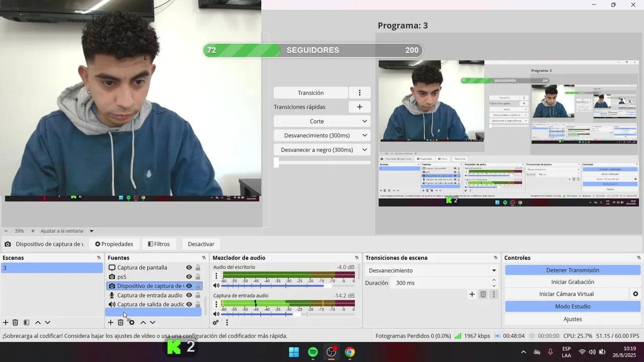The image size is (644, 362).
Task: Select the Captura de salida de audio row
Action: [153, 305]
